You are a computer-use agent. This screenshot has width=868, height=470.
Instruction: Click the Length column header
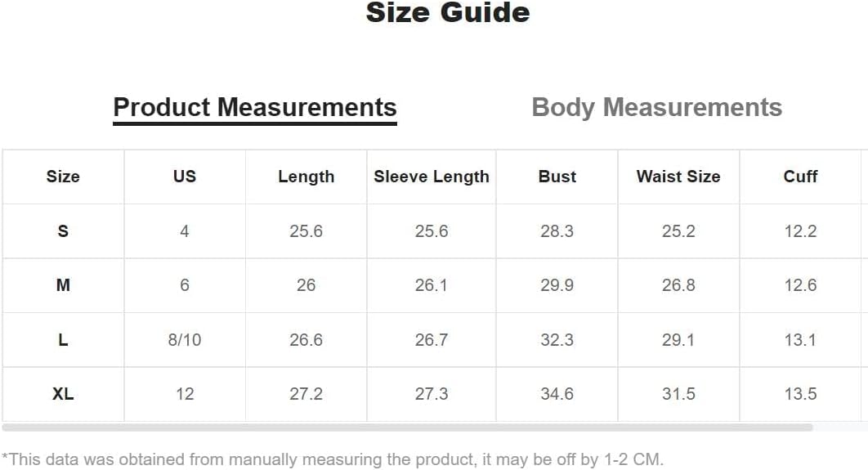306,177
